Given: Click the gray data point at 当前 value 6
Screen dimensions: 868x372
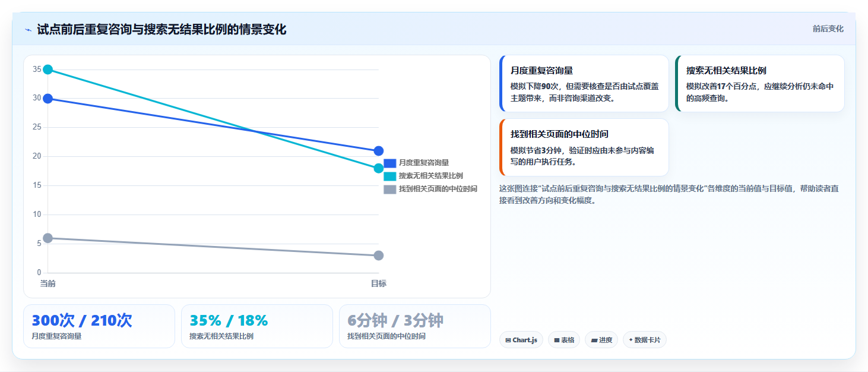Looking at the screenshot, I should click(x=48, y=238).
